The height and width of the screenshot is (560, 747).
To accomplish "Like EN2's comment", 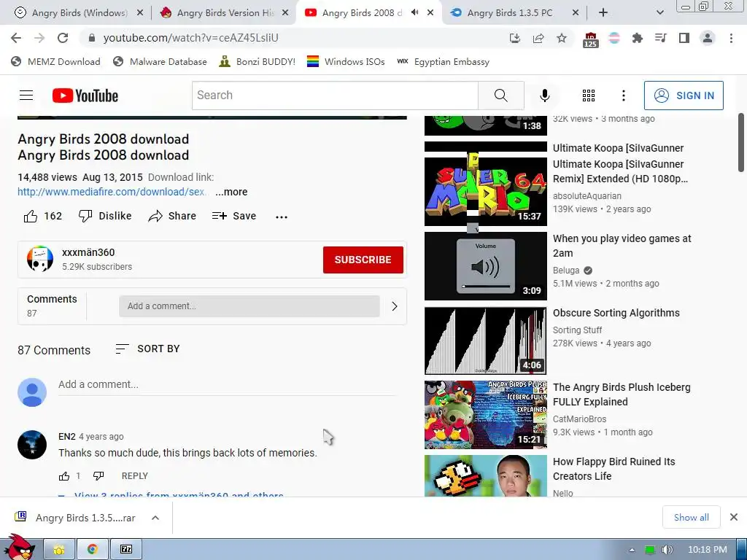I will pyautogui.click(x=64, y=475).
